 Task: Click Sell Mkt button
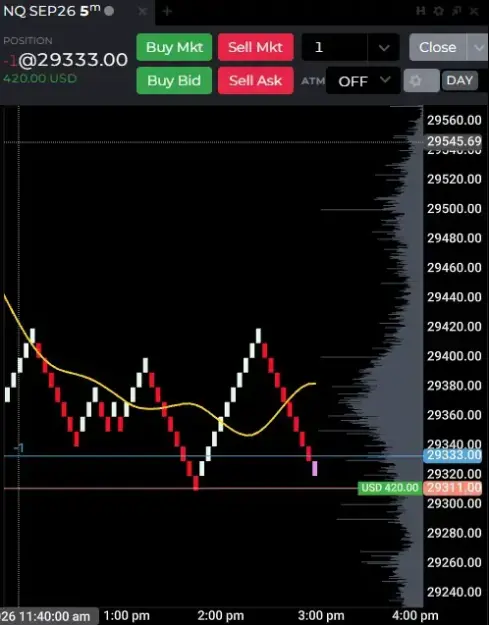click(x=255, y=47)
